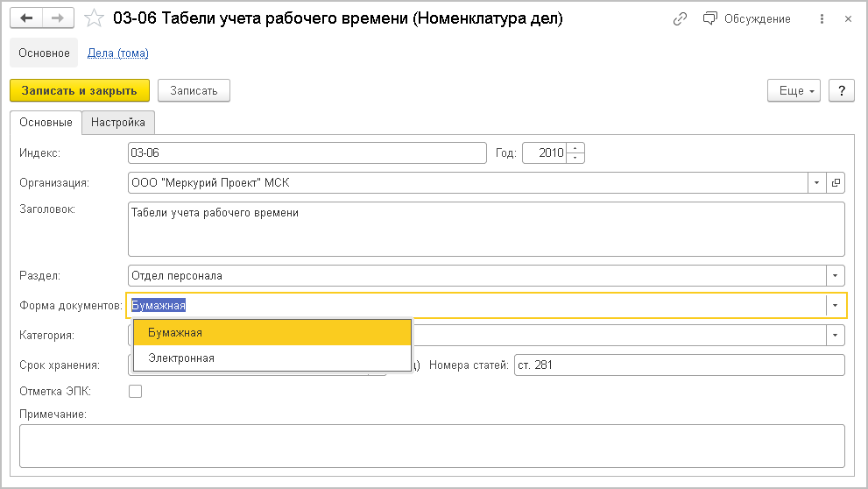Open the Обсуждение discussion panel
Image resolution: width=868 pixels, height=489 pixels.
747,18
